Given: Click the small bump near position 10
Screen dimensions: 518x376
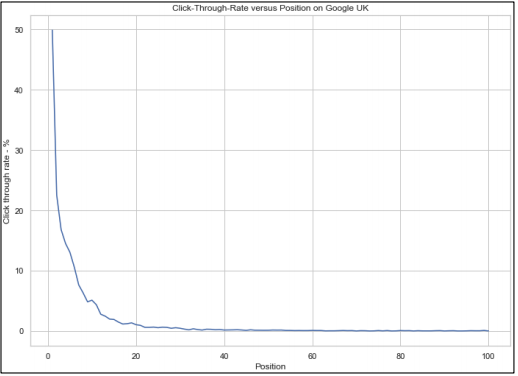Looking at the screenshot, I should [92, 300].
